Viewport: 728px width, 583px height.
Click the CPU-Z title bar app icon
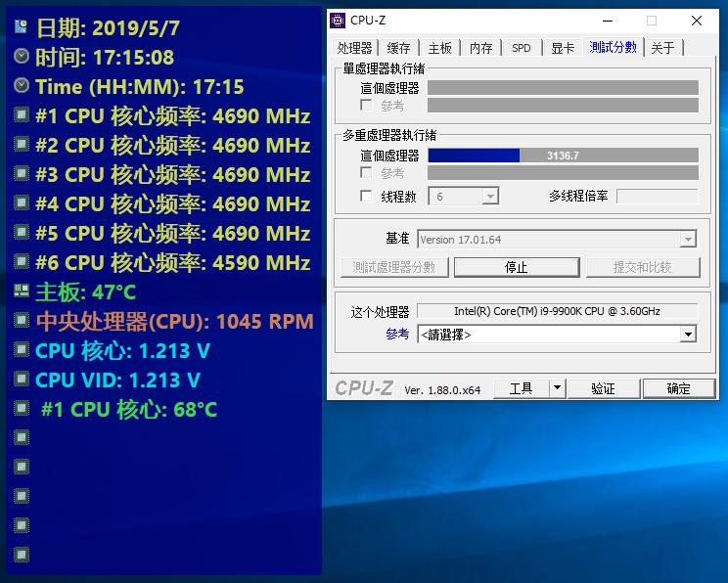[338, 21]
